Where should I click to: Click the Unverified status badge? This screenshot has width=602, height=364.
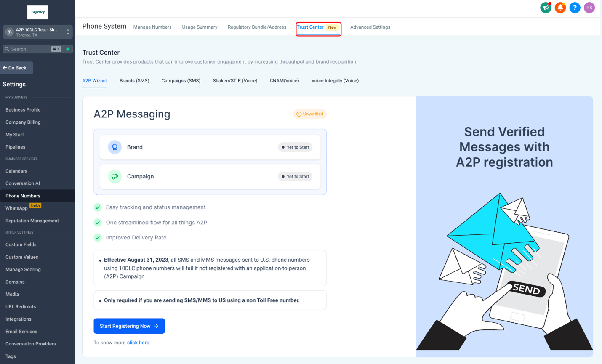(310, 114)
